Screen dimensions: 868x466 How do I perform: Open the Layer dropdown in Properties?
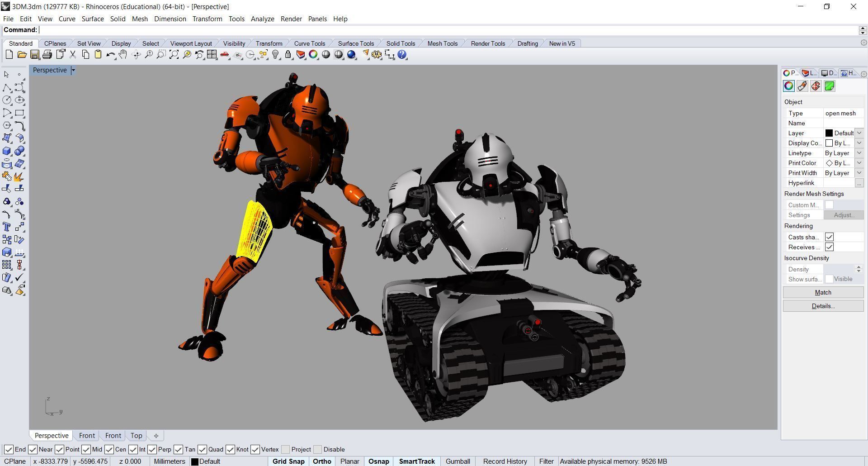coord(859,133)
